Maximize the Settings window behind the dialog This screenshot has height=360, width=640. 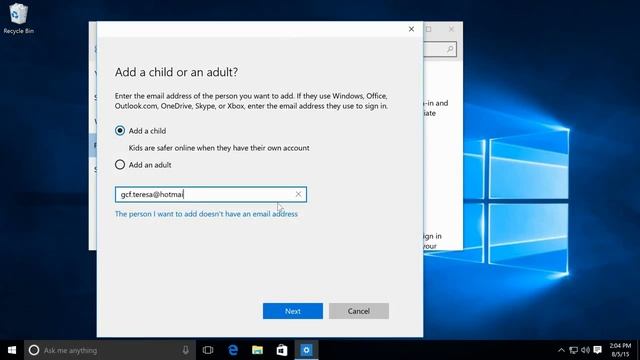coord(429,29)
